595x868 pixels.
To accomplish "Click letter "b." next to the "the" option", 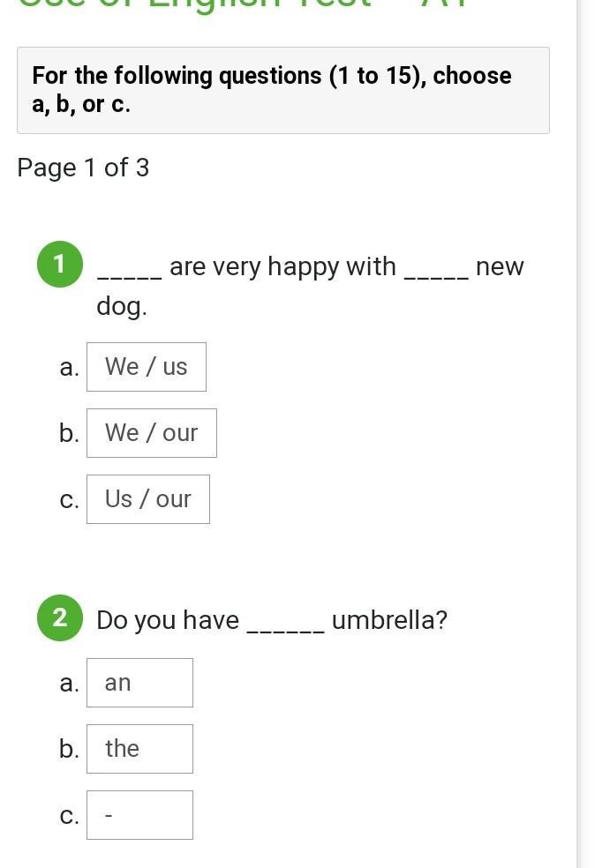I will point(69,749).
